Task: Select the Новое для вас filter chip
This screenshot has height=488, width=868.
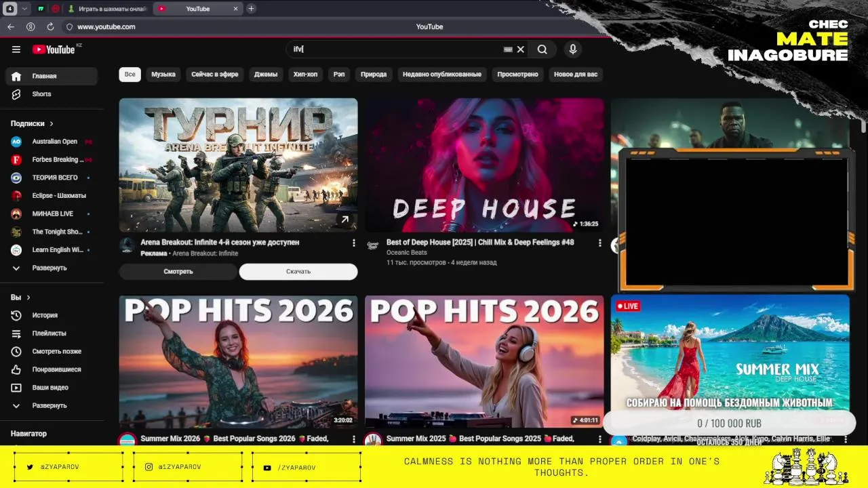Action: coord(576,75)
